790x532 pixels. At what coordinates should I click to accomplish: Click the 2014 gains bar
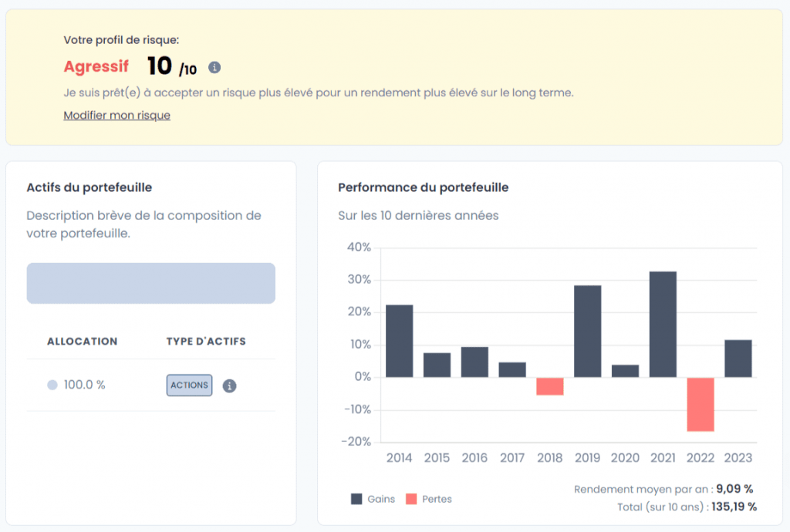(x=399, y=341)
